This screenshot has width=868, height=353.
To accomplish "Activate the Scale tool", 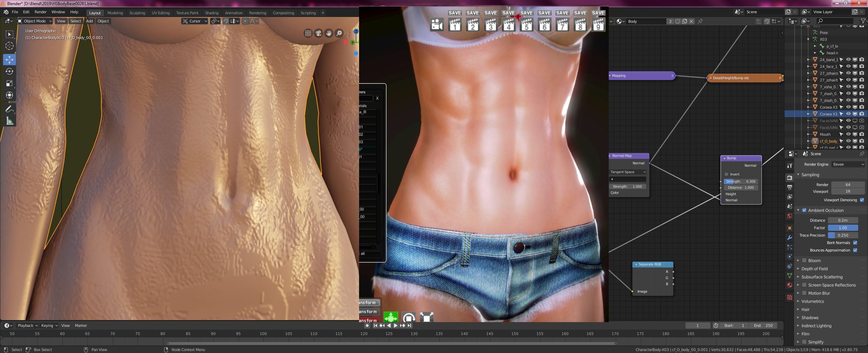I will click(9, 83).
